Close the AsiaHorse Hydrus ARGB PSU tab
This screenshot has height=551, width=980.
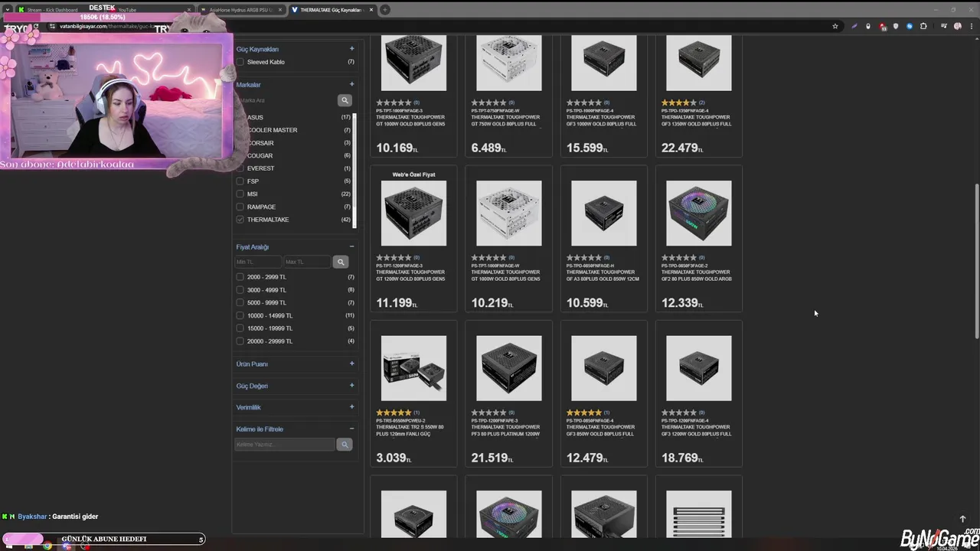(279, 10)
